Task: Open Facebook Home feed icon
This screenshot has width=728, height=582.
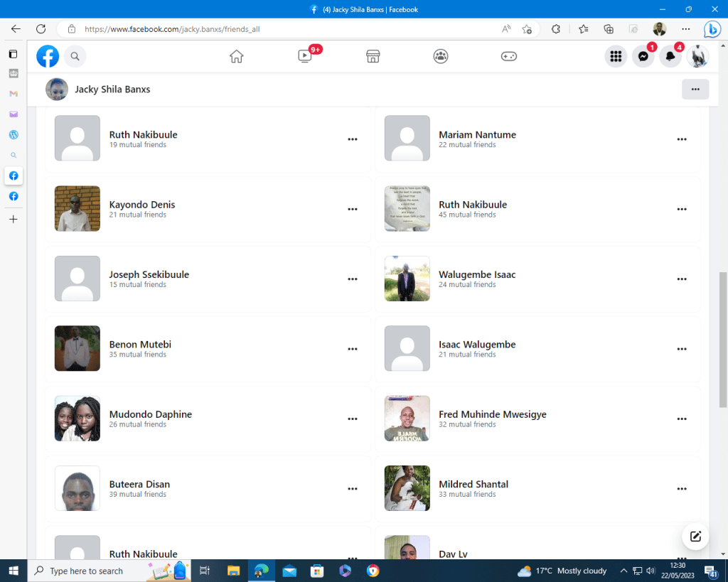Action: pos(237,56)
